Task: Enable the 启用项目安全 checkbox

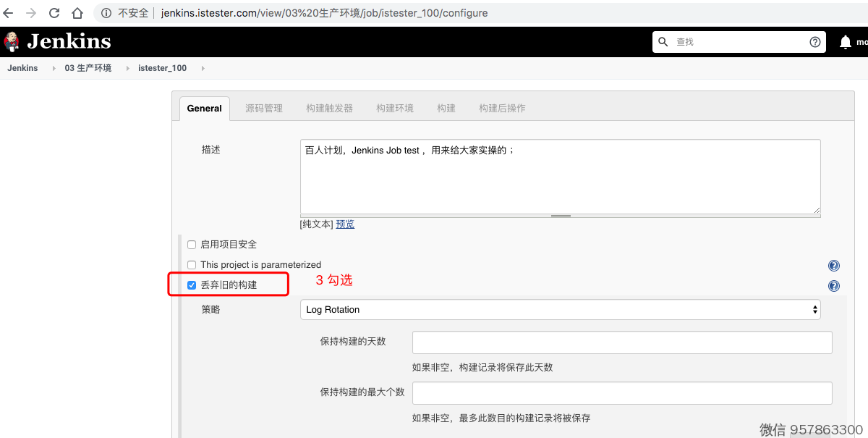Action: [192, 245]
